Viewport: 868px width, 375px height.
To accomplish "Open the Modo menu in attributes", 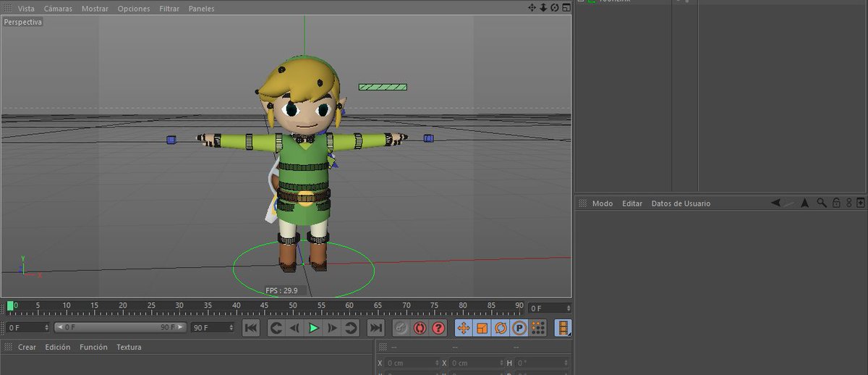I will point(603,203).
